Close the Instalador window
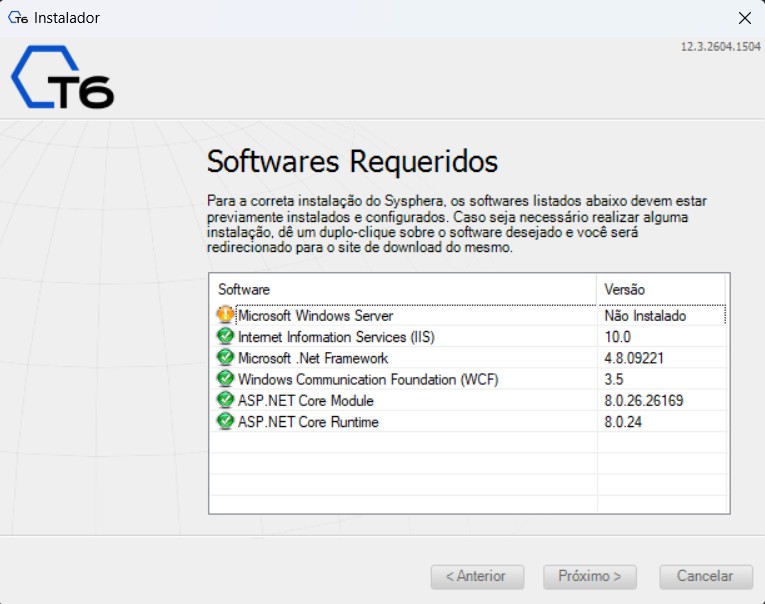This screenshot has height=604, width=765. tap(745, 19)
